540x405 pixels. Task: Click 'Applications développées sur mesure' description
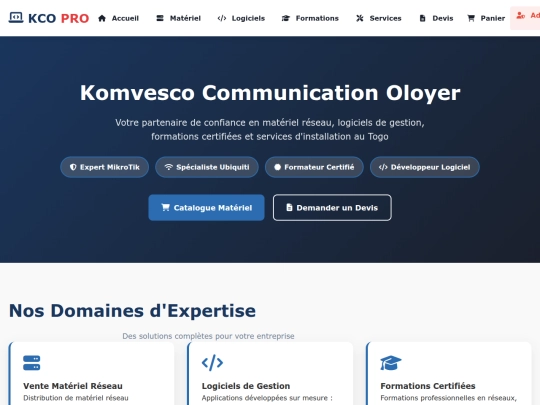click(267, 398)
